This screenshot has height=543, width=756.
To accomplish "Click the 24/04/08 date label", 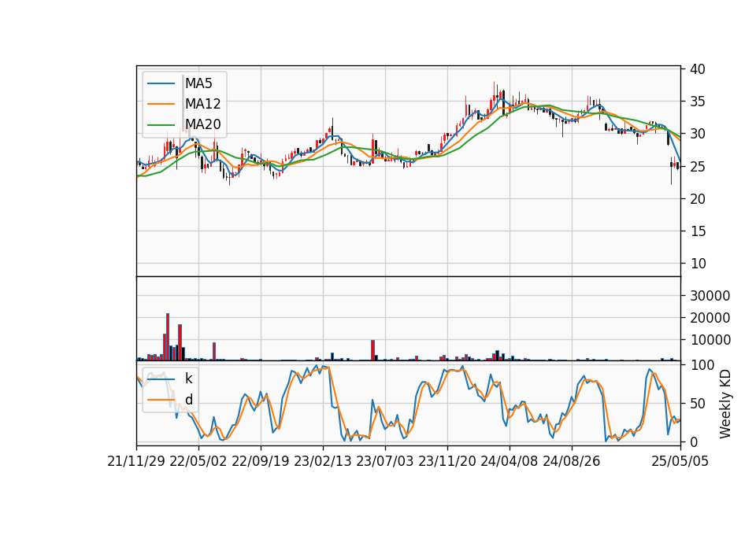I will pyautogui.click(x=510, y=461).
